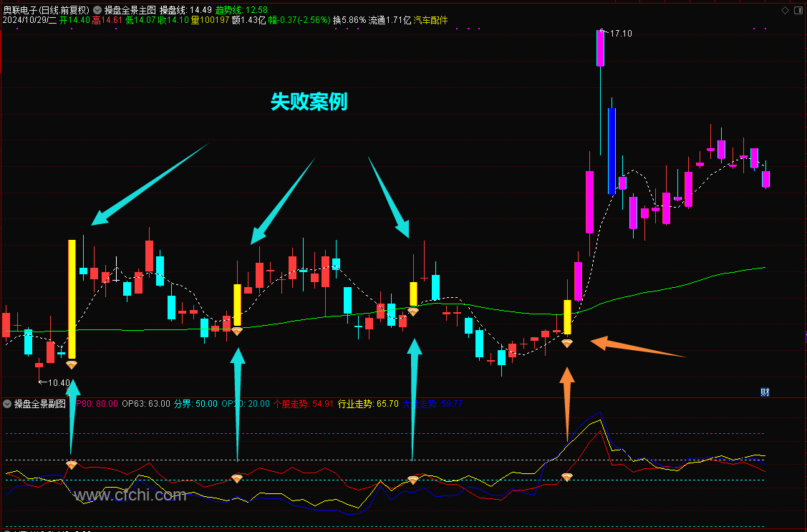Click the fourth diamond marker in the sub-chart
Image resolution: width=807 pixels, height=532 pixels.
pyautogui.click(x=566, y=477)
